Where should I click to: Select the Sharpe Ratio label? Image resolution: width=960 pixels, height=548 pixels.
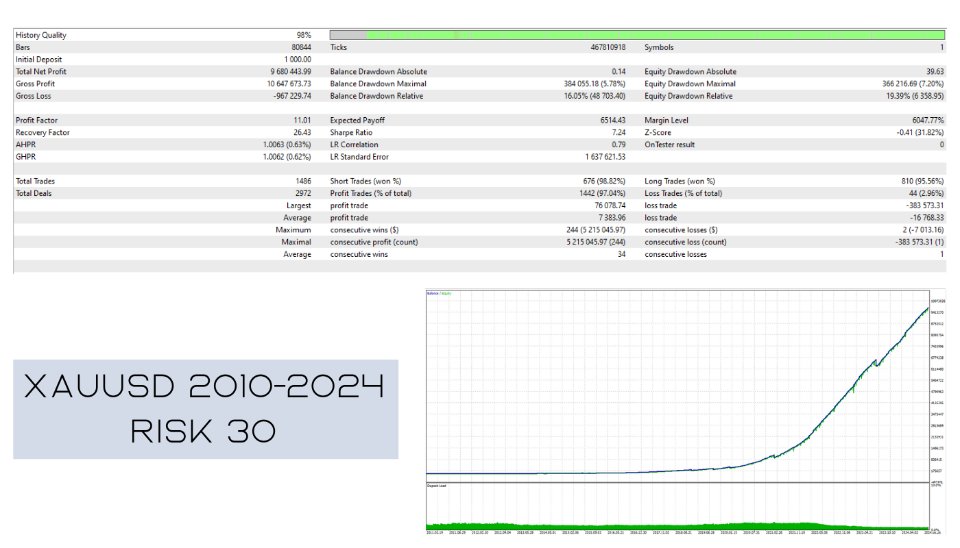click(x=352, y=132)
